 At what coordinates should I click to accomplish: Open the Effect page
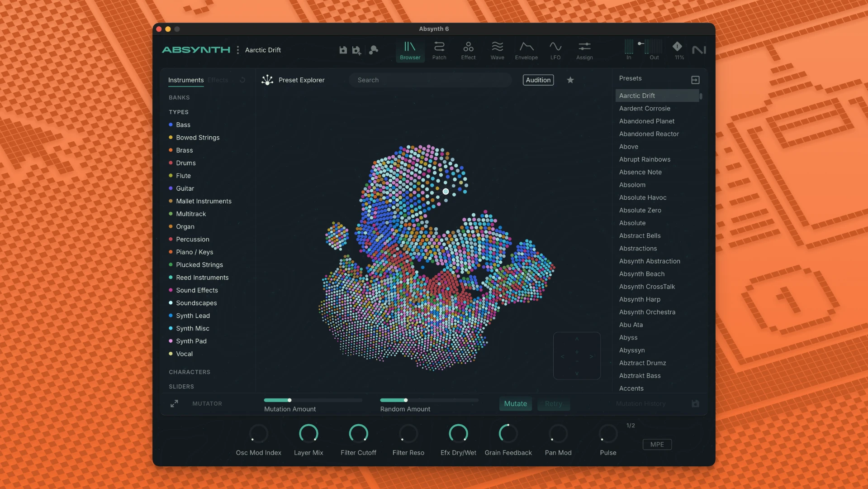468,50
